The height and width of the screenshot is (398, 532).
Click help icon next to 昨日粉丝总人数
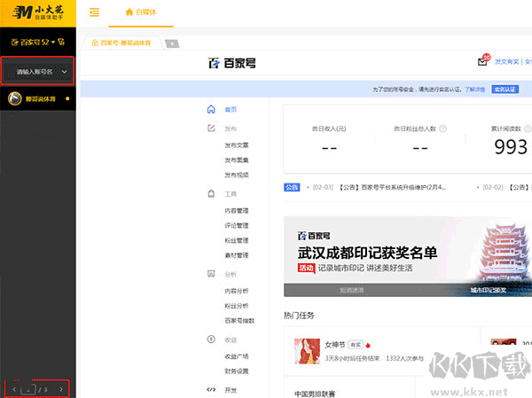coord(442,129)
